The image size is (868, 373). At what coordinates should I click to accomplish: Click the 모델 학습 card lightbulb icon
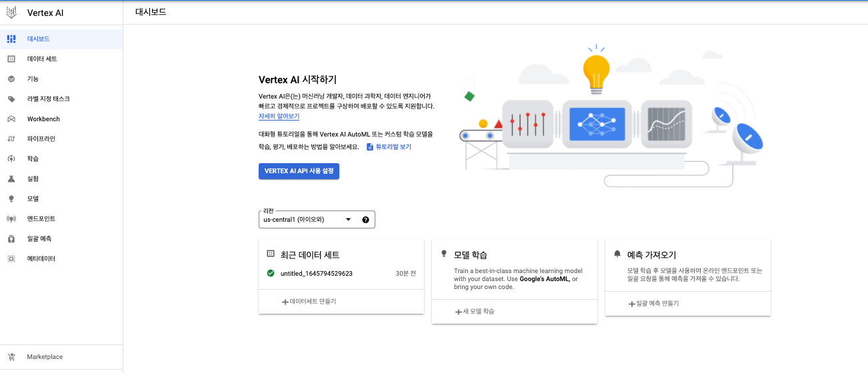pos(444,254)
